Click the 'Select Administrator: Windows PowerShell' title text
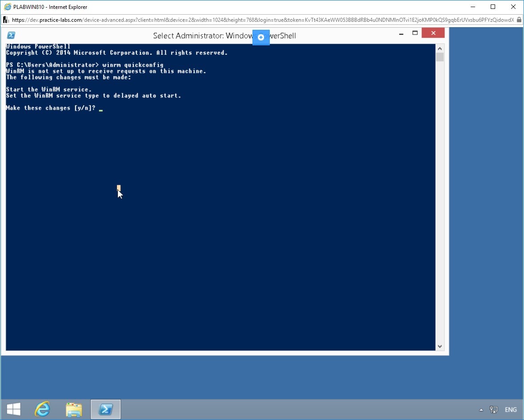Image resolution: width=524 pixels, height=420 pixels. coord(224,36)
